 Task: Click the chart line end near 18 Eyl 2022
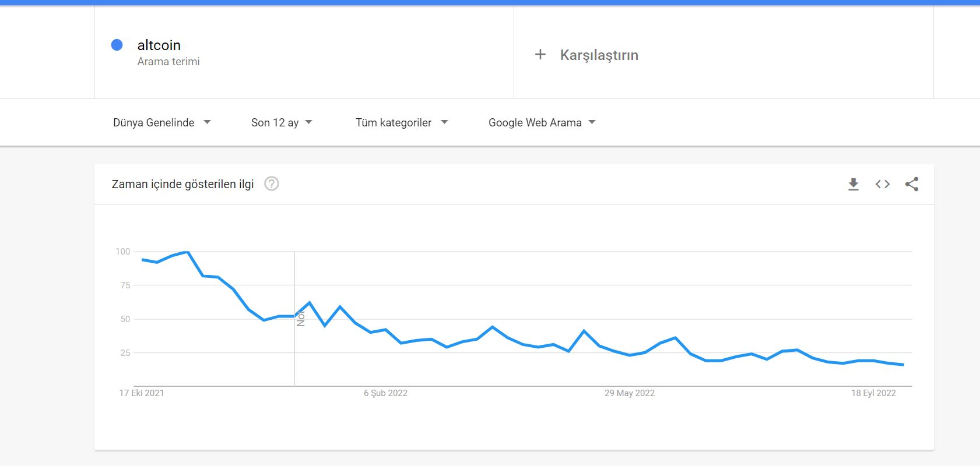903,365
